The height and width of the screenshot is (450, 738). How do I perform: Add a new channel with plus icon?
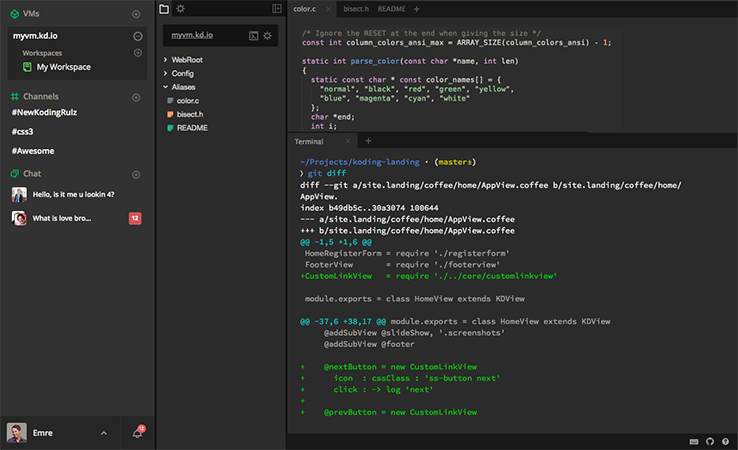pyautogui.click(x=136, y=97)
